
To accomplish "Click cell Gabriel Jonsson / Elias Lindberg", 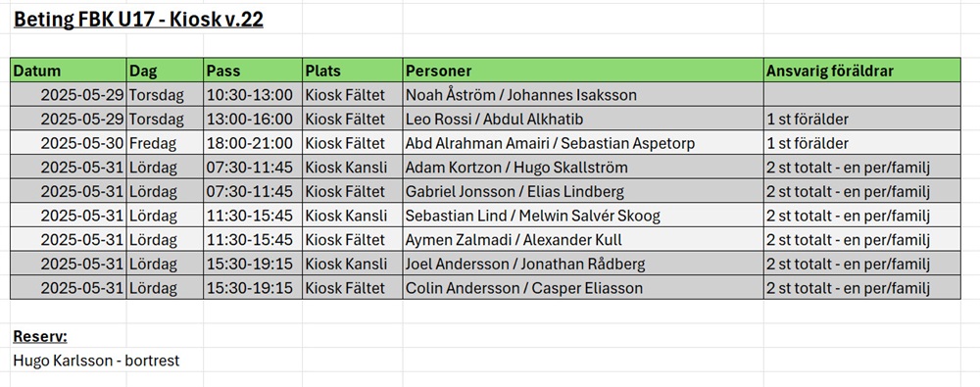I will point(583,191).
